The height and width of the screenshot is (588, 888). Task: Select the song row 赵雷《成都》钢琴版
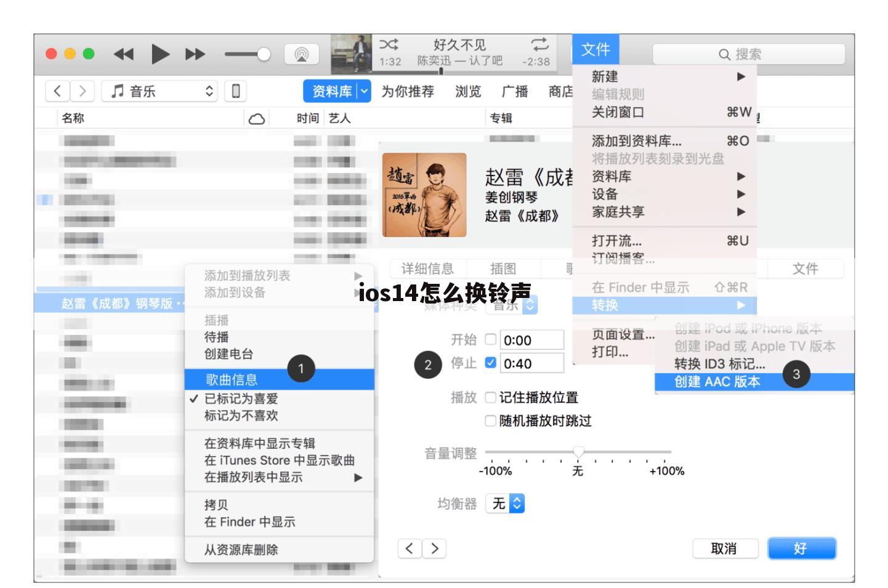[x=110, y=304]
